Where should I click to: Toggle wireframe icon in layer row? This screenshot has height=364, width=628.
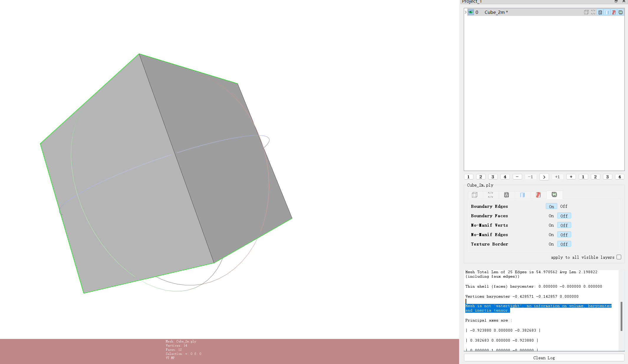(x=600, y=12)
